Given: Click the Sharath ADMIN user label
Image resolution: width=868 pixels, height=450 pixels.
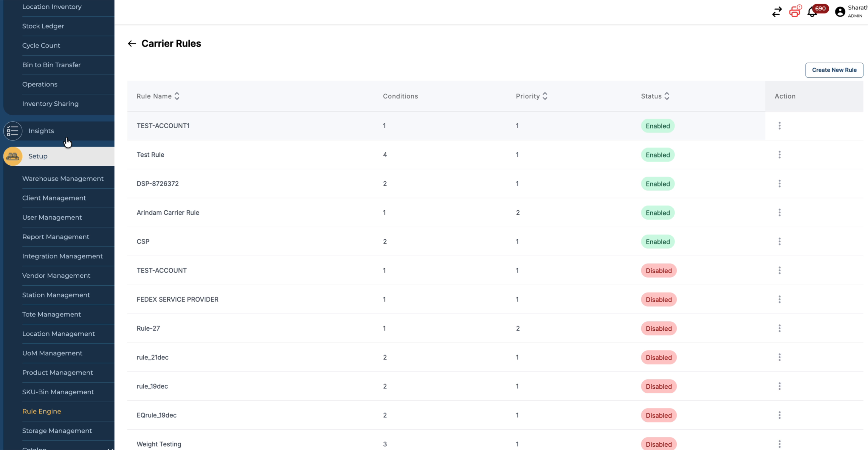Looking at the screenshot, I should pyautogui.click(x=858, y=11).
